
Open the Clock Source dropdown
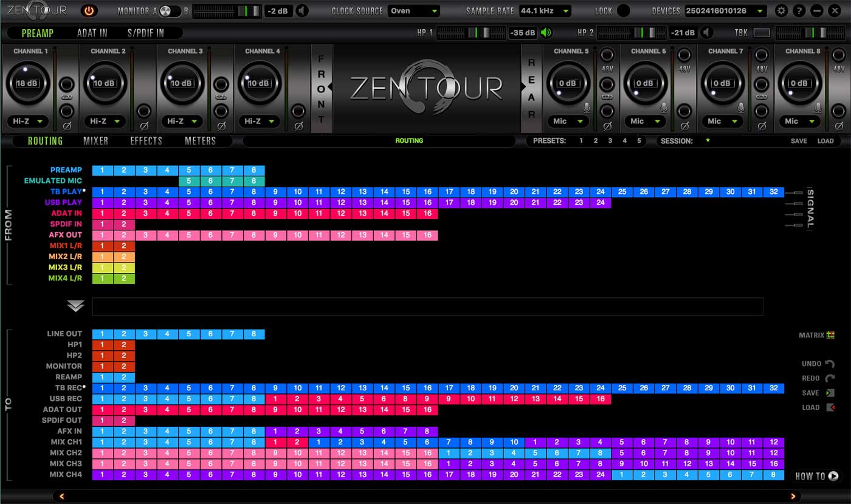coord(414,11)
